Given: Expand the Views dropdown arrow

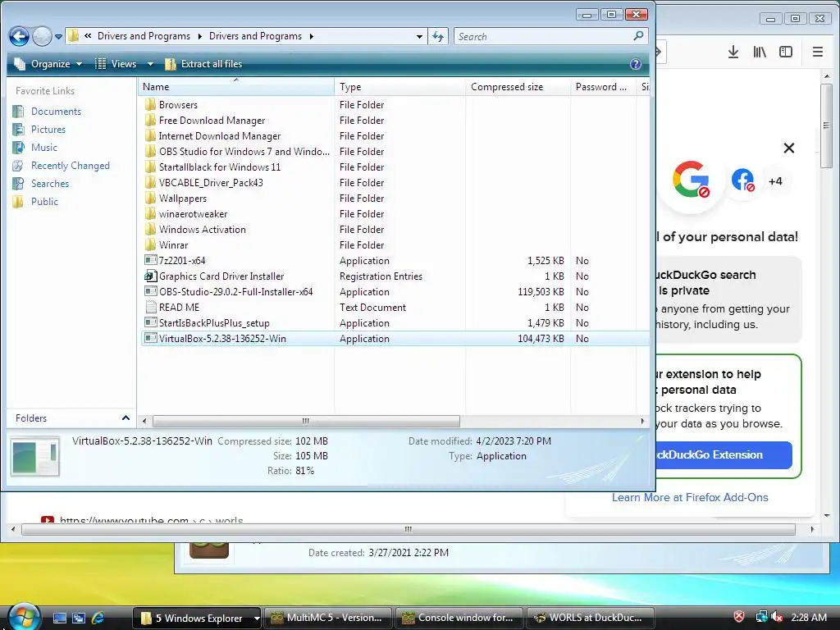Looking at the screenshot, I should tap(151, 64).
